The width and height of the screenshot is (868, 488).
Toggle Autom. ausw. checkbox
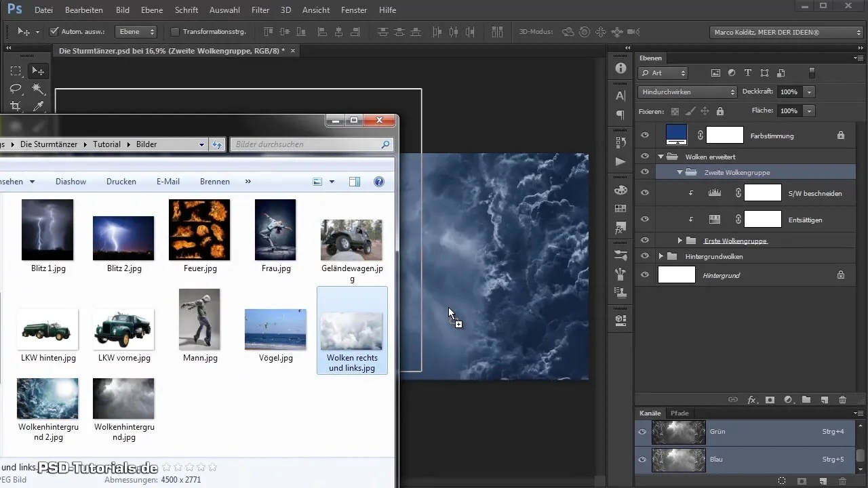[x=54, y=31]
